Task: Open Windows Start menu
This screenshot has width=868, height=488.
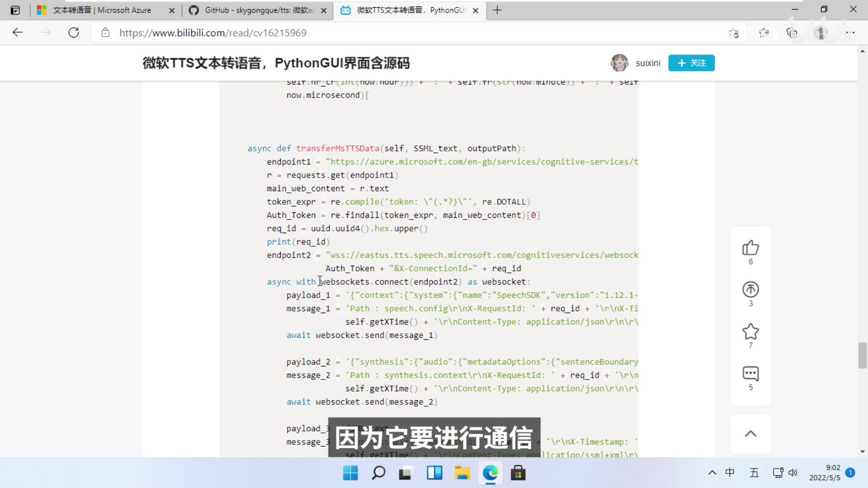Action: [350, 473]
